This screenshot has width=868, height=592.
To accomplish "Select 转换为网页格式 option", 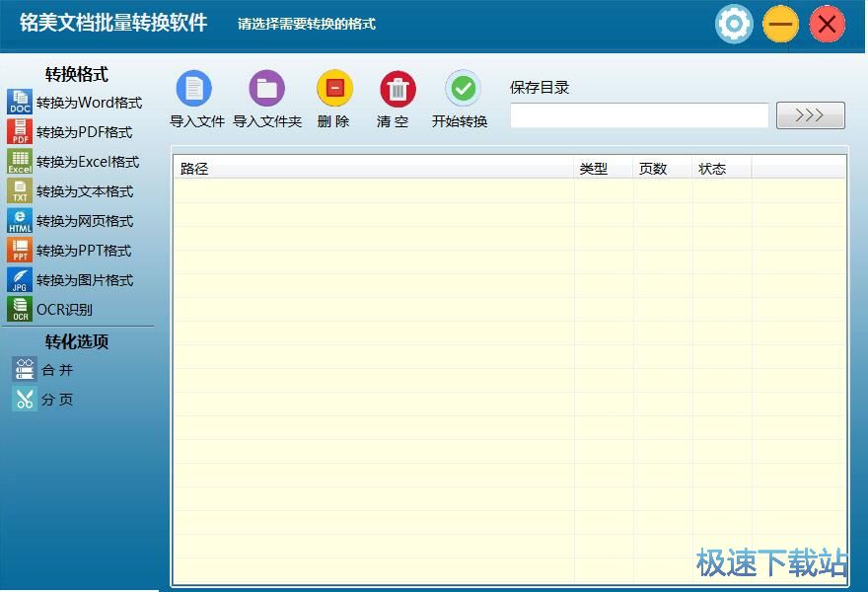I will pos(85,221).
